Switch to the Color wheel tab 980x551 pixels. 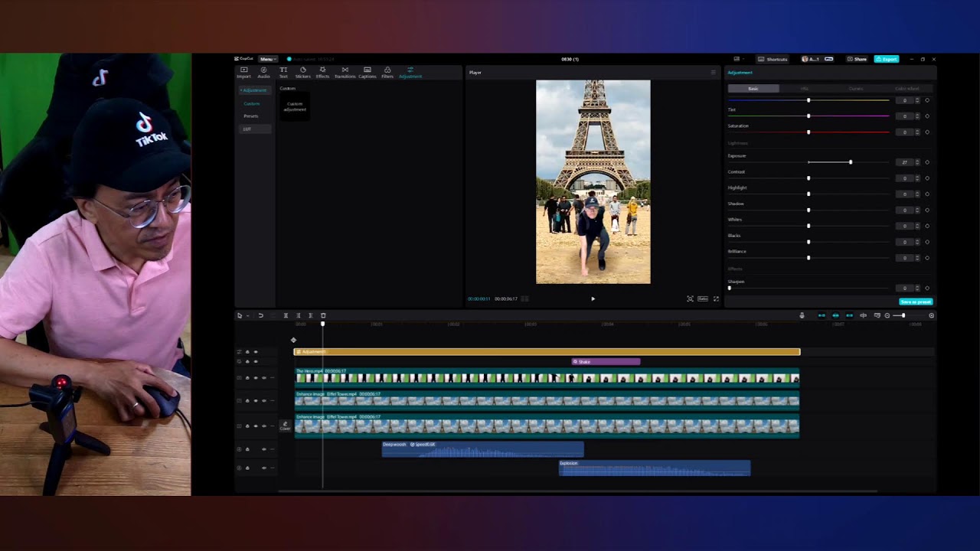(907, 89)
